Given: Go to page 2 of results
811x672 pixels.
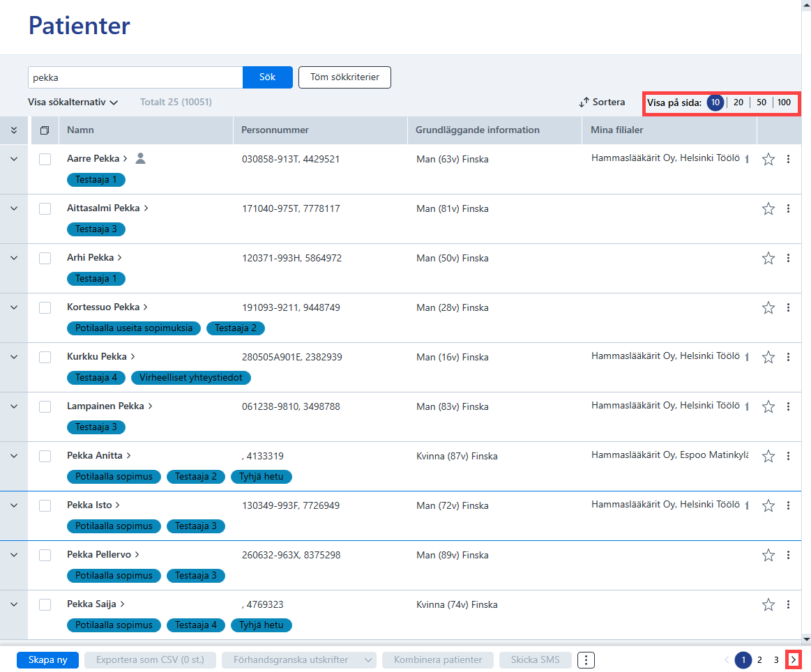Looking at the screenshot, I should click(759, 660).
